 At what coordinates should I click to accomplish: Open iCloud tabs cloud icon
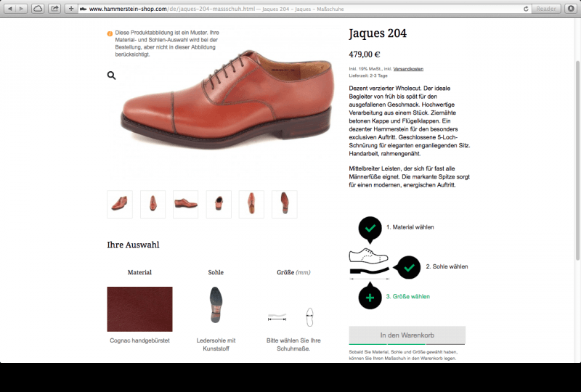tap(38, 9)
